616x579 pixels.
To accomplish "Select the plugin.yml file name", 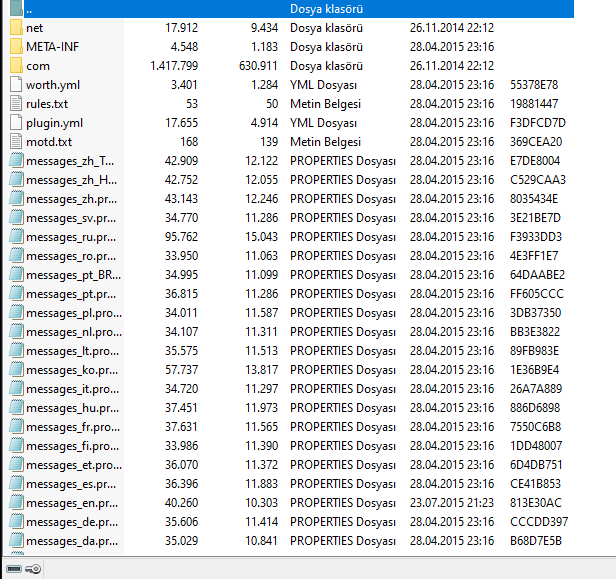I will click(x=55, y=123).
